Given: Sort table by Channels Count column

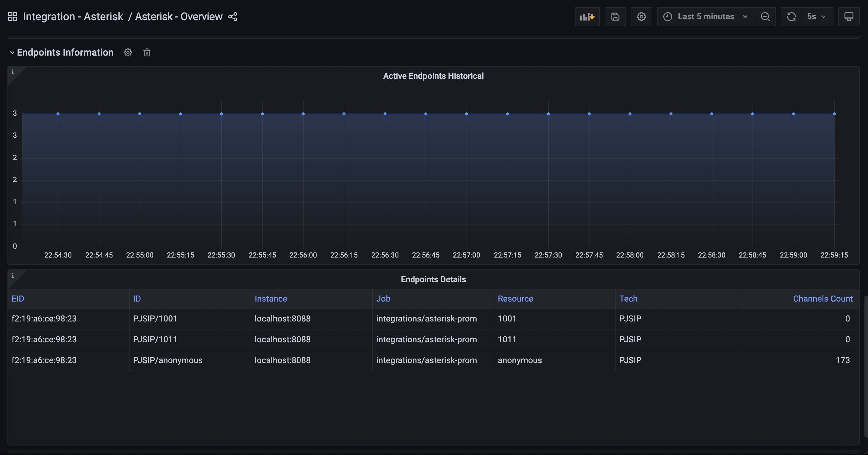Looking at the screenshot, I should [x=823, y=298].
